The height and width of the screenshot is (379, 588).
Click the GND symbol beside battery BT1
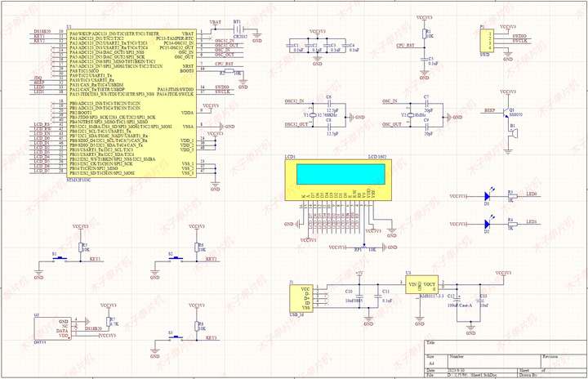257,37
